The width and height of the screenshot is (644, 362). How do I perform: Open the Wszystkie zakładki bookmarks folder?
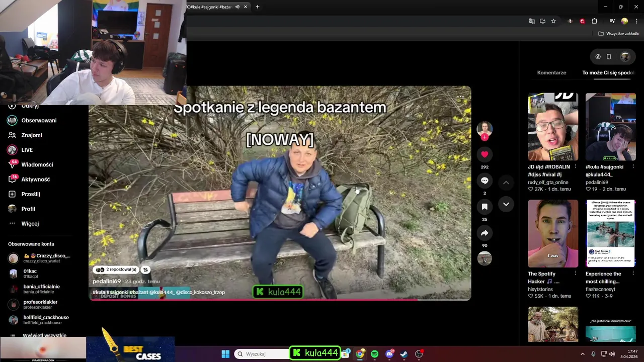619,34
